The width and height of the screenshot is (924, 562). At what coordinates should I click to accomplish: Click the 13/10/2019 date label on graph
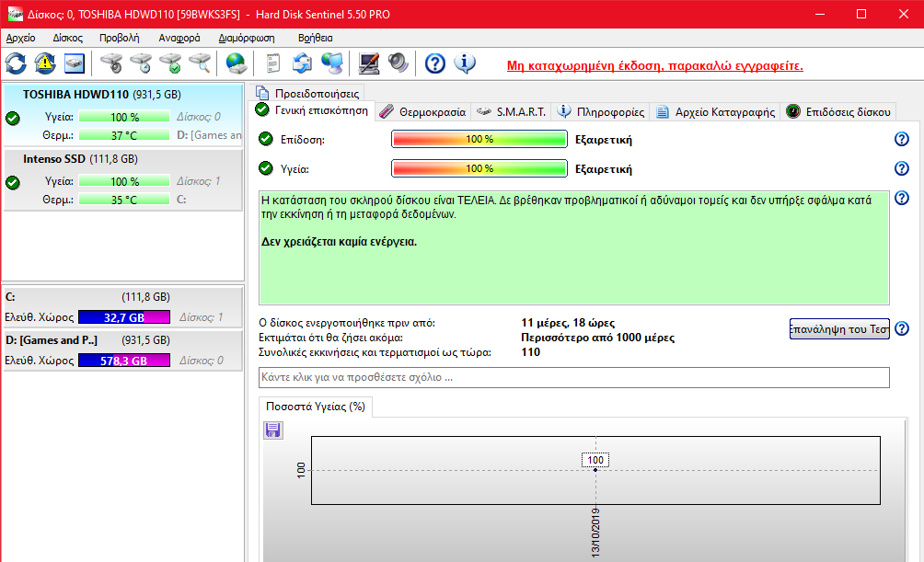tap(595, 533)
